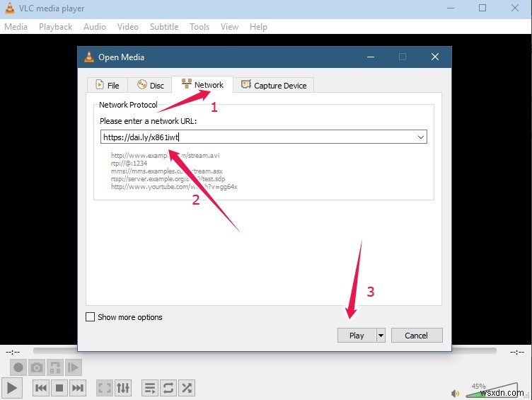Screen dimensions: 532x400
Task: Cancel the Open Media dialog
Action: pos(417,336)
